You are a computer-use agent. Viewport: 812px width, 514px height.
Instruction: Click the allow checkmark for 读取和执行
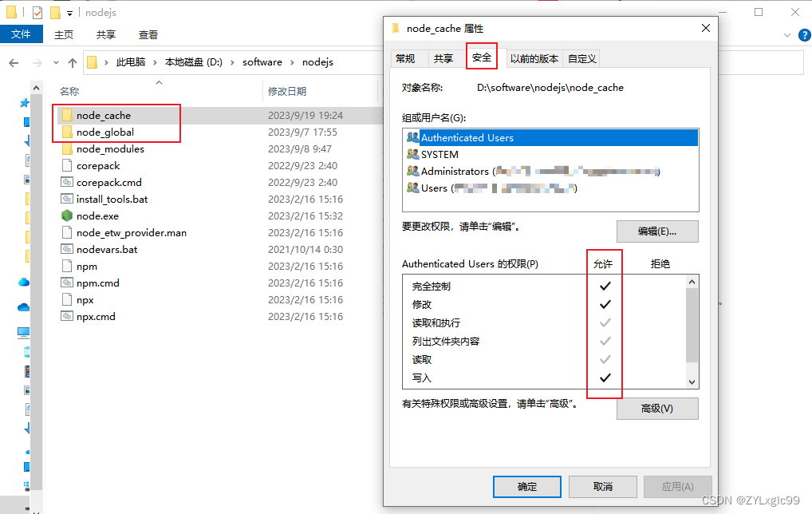coord(605,322)
